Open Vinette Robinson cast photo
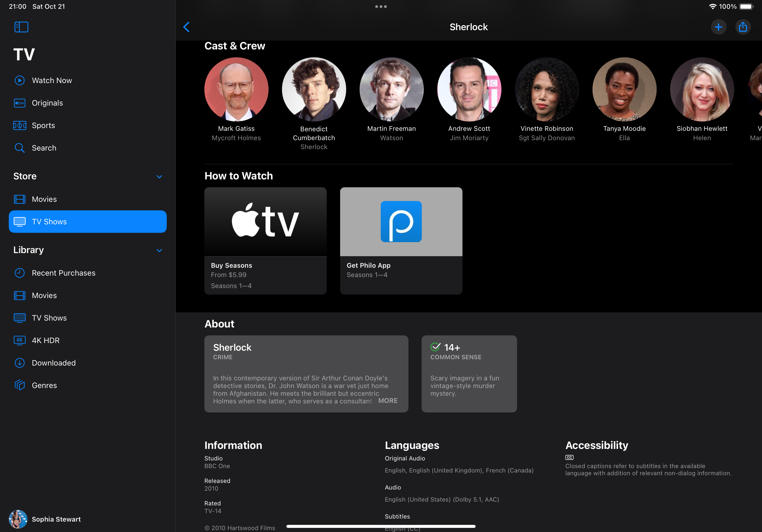This screenshot has height=532, width=762. [547, 89]
